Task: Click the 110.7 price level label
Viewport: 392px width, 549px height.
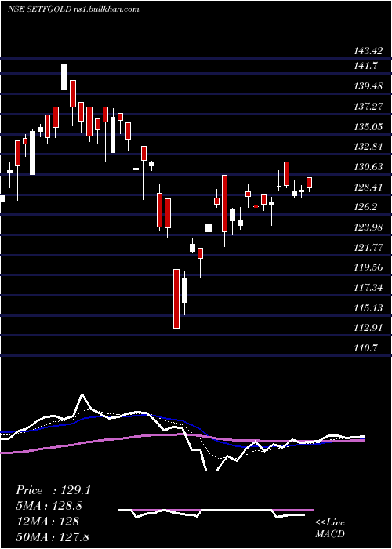Action: tap(365, 348)
